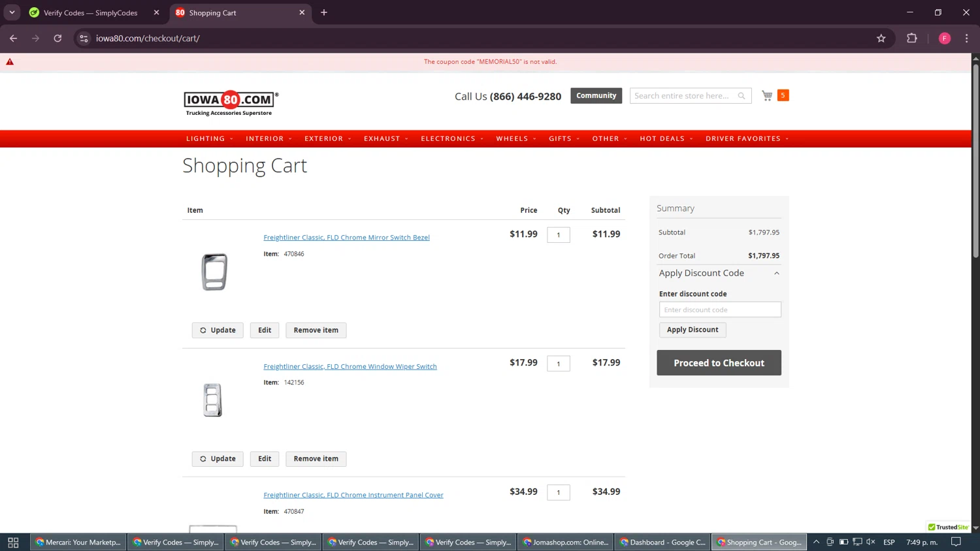Click the phone number (866) 446-9280
Viewport: 980px width, 551px height.
pos(525,97)
